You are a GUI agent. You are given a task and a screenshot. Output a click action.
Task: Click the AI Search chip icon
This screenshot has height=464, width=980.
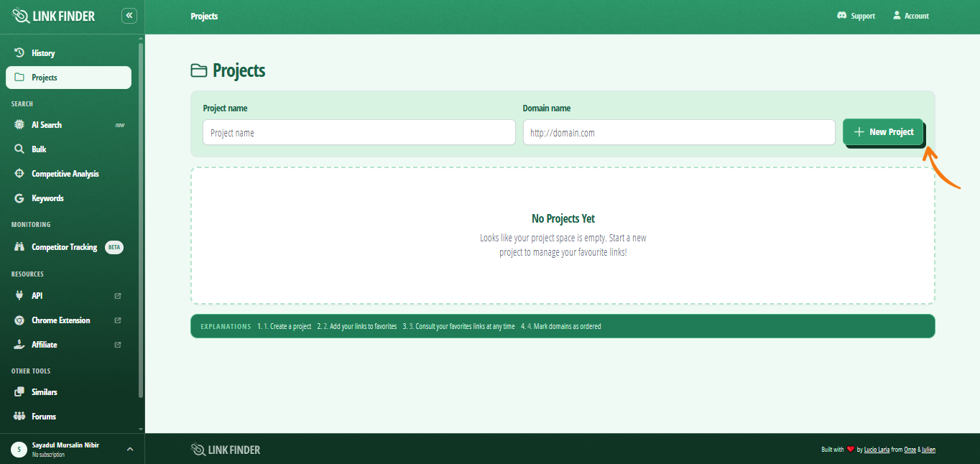19,125
